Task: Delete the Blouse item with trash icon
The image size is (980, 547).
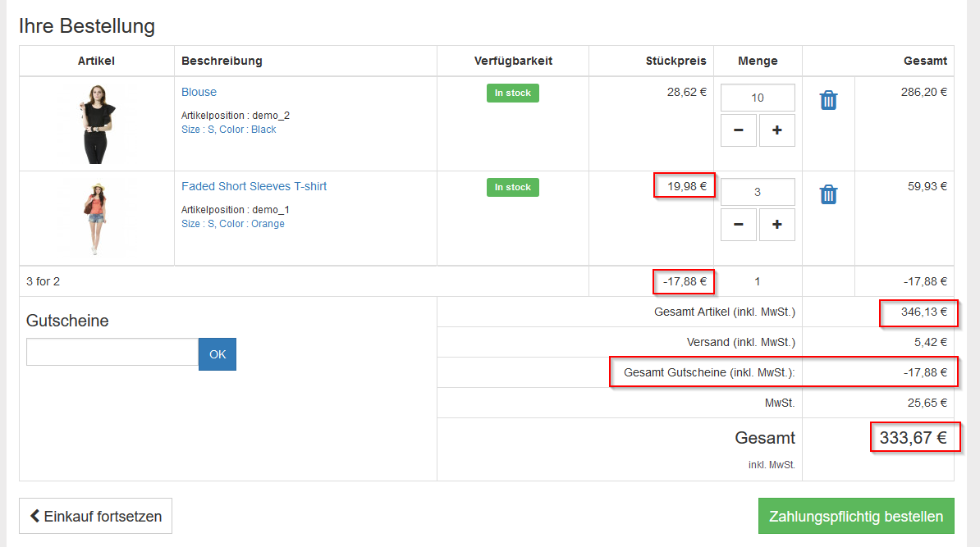Action: click(828, 101)
